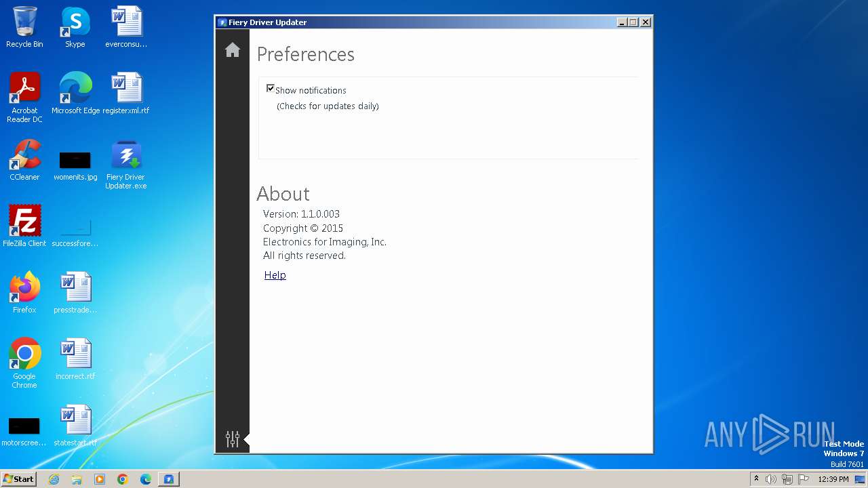The width and height of the screenshot is (868, 488).
Task: Launch Google Chrome desktop shortcut
Action: tap(24, 363)
